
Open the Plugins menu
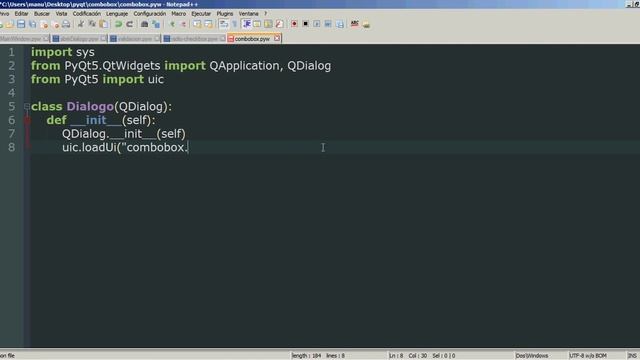point(224,13)
